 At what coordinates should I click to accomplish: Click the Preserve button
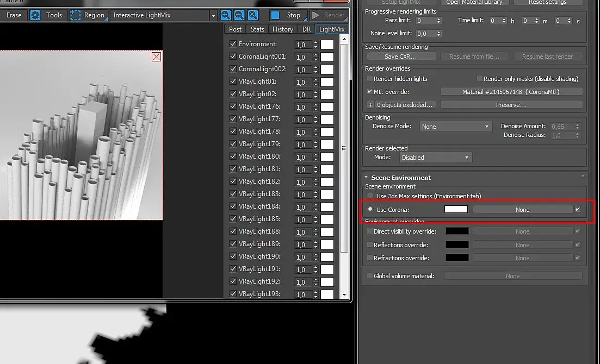511,105
